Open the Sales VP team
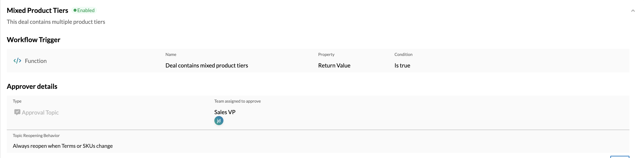 [225, 112]
